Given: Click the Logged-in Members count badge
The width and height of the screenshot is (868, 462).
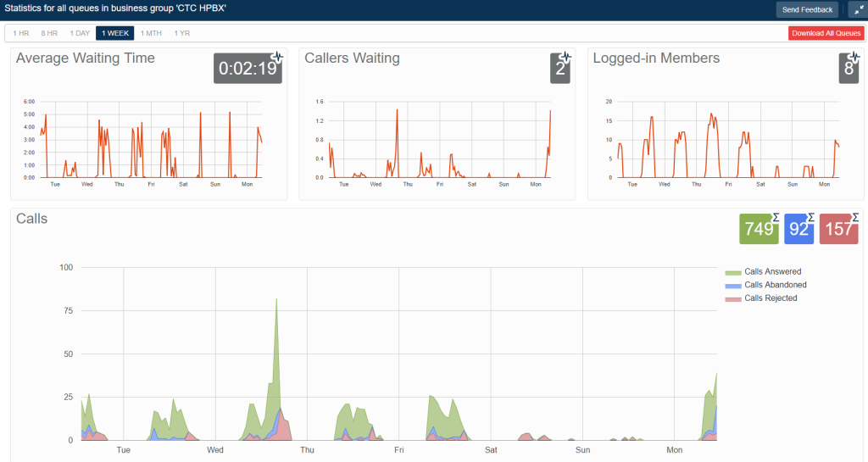Looking at the screenshot, I should 848,69.
